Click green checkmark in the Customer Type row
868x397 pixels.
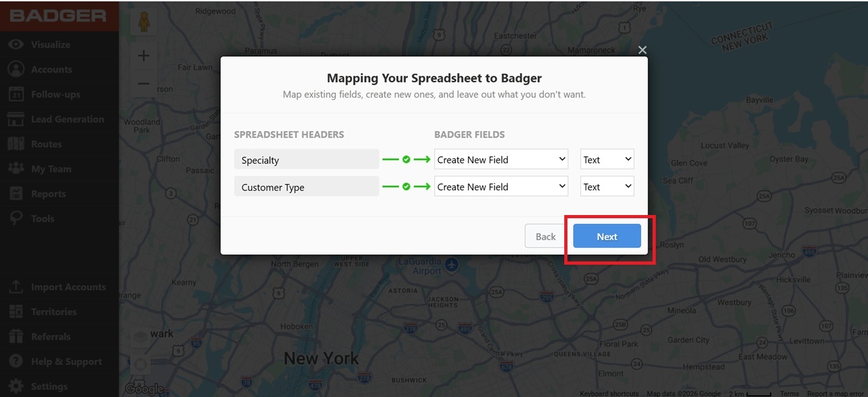(x=406, y=186)
